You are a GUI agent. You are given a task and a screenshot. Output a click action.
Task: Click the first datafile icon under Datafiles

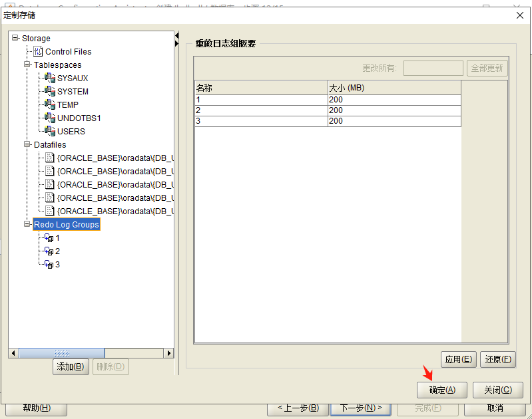click(50, 158)
